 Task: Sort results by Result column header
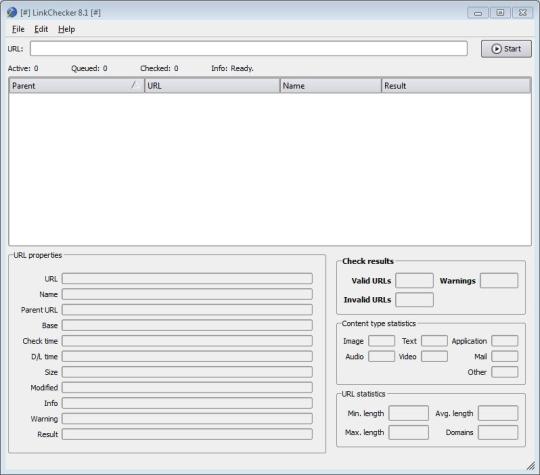(456, 85)
